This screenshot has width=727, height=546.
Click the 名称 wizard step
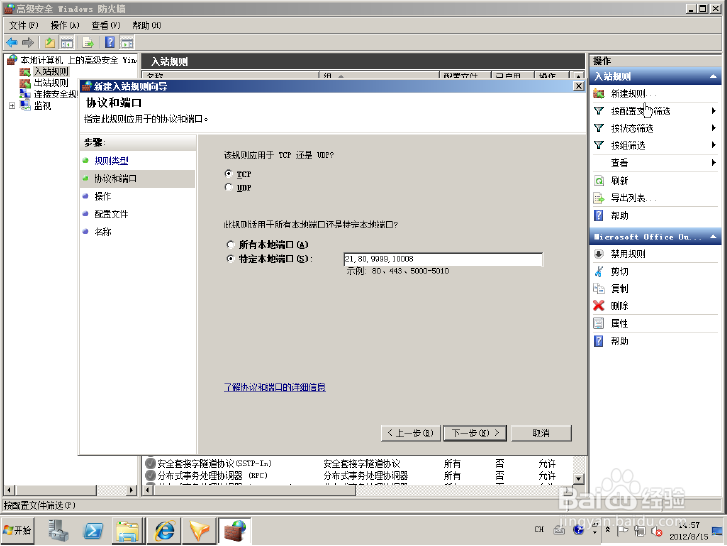(102, 232)
